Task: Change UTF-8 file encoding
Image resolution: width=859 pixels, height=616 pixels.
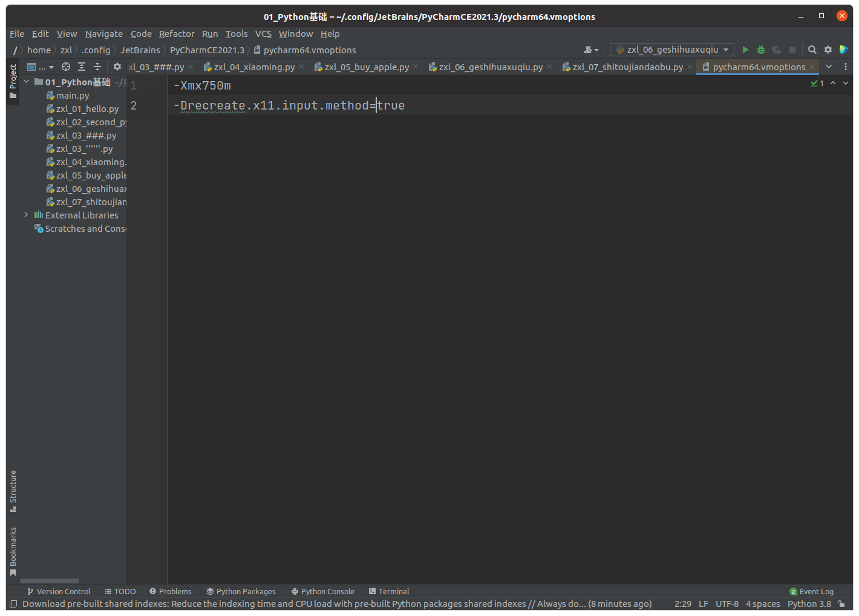Action: [727, 604]
